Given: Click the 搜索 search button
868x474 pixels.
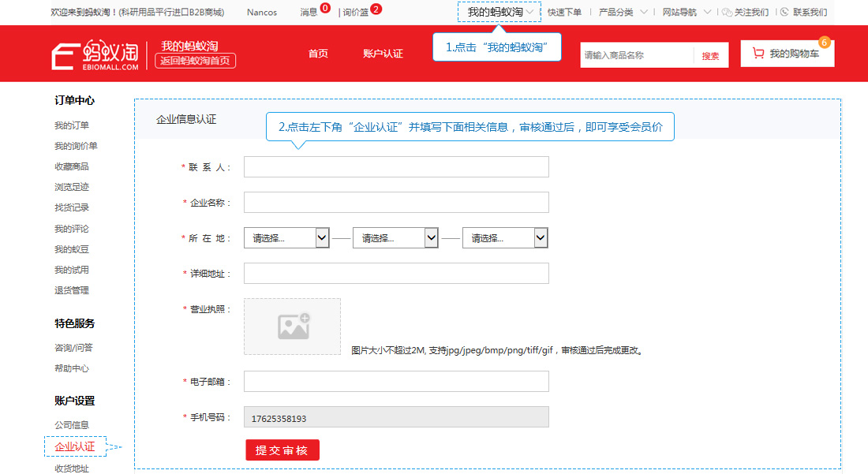Looking at the screenshot, I should 710,56.
